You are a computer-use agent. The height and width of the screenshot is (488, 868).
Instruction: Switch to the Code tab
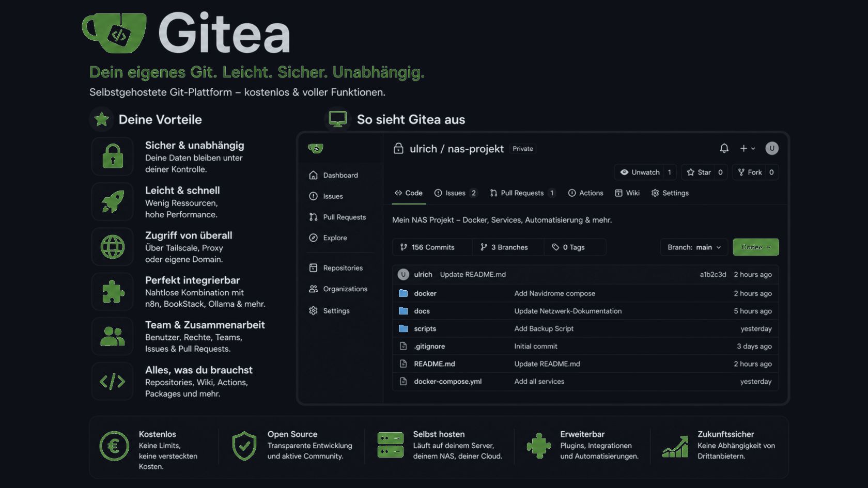point(409,193)
